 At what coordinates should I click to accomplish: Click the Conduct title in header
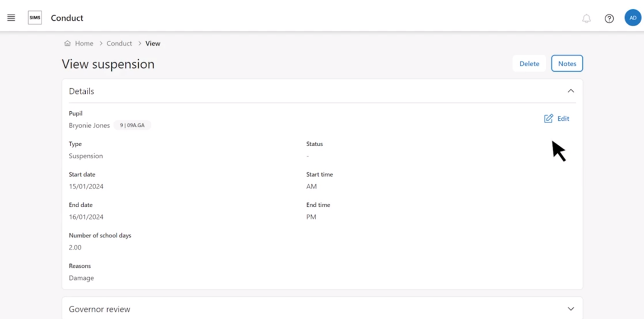[x=67, y=18]
